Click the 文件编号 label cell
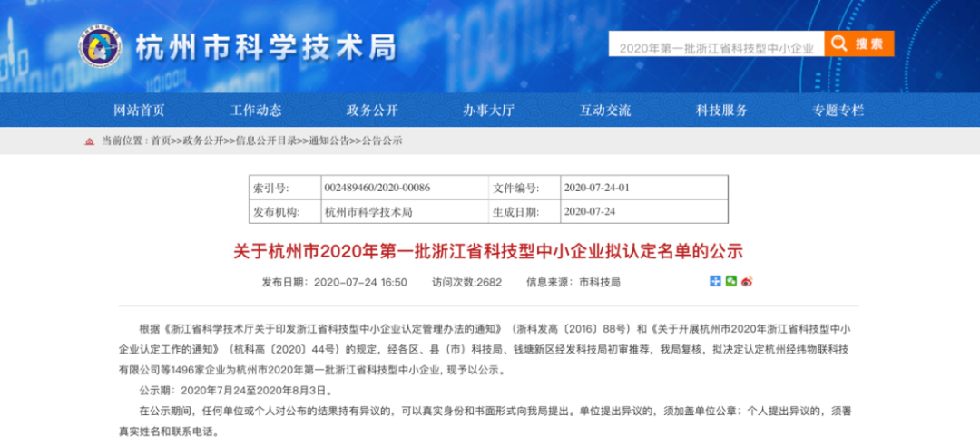Image resolution: width=980 pixels, height=446 pixels. [524, 188]
